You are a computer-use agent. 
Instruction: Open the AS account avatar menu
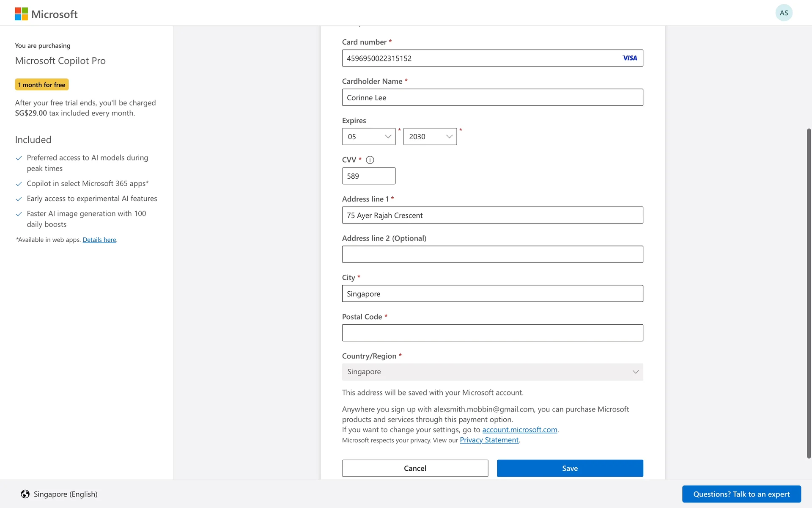tap(784, 13)
